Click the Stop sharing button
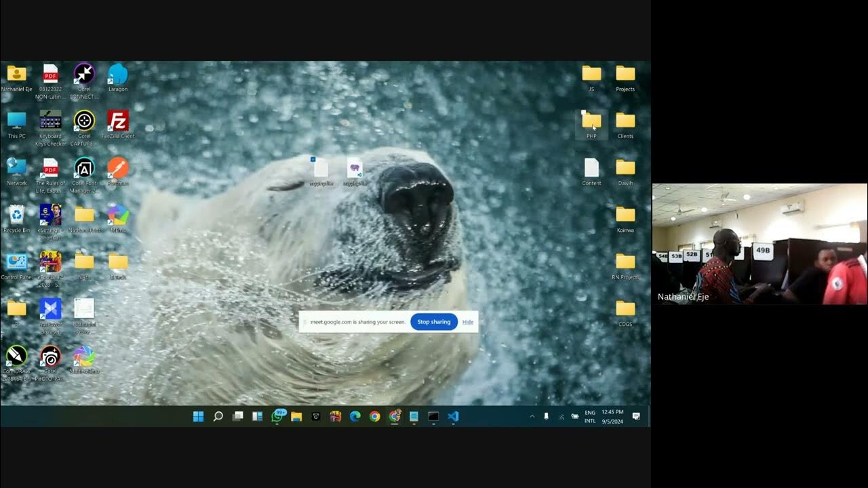 434,322
